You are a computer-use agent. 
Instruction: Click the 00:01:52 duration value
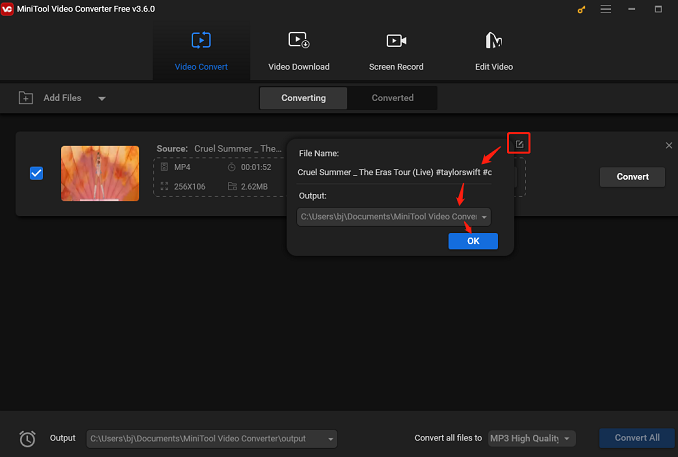pos(256,167)
